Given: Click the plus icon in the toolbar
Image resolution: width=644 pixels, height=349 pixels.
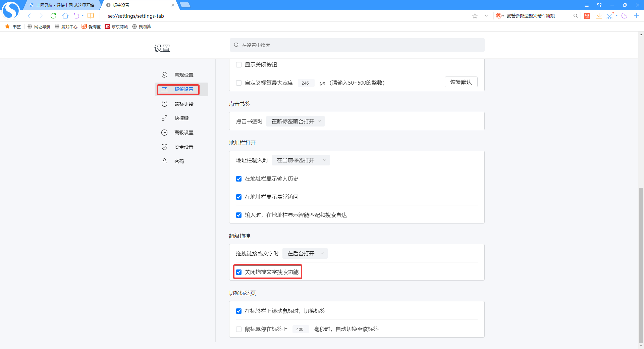Looking at the screenshot, I should click(x=636, y=16).
